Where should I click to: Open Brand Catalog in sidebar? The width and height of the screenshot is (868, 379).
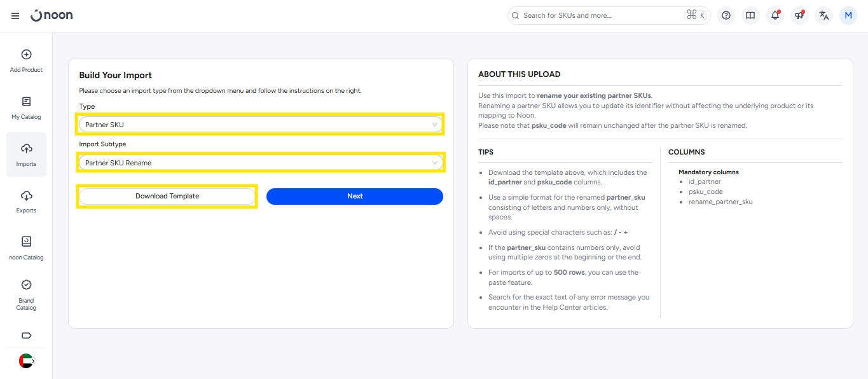(26, 295)
